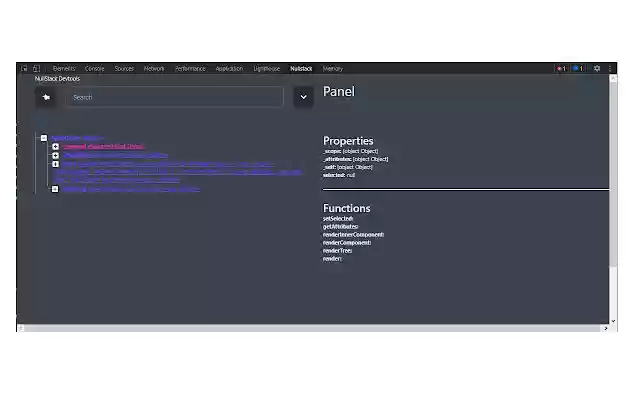Open the Memory tab
640x400 pixels.
pos(332,69)
